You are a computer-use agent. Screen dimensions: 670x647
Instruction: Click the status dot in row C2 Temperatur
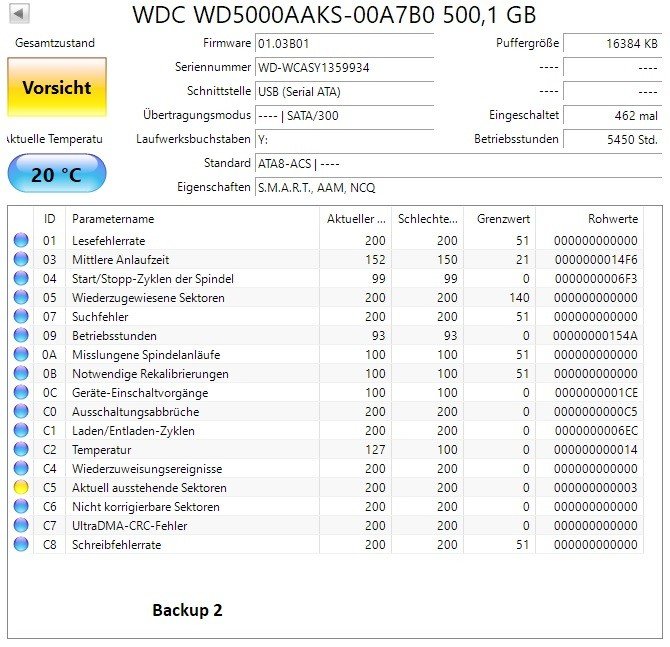pos(21,449)
